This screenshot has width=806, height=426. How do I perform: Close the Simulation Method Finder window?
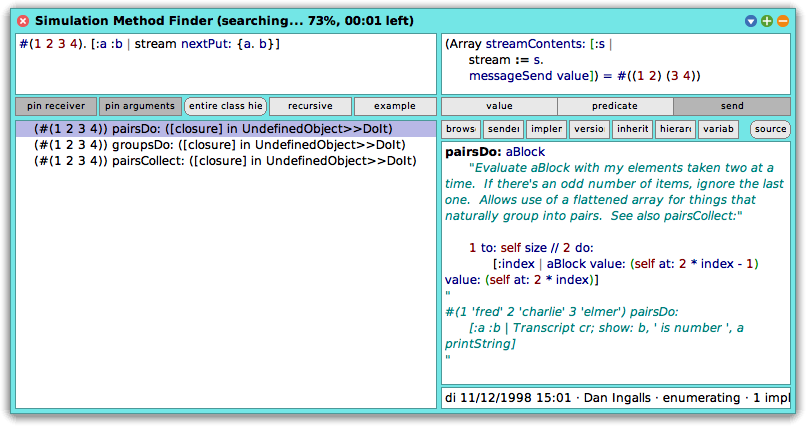tap(23, 21)
